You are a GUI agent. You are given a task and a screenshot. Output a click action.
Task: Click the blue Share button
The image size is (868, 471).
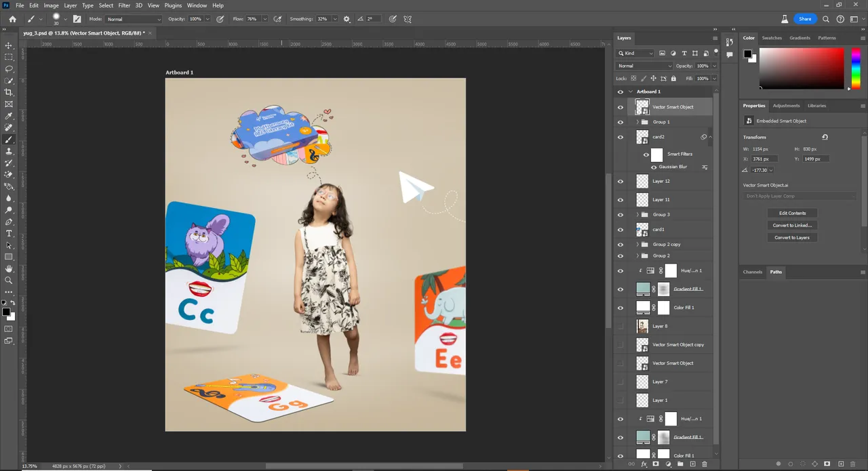[x=805, y=19]
